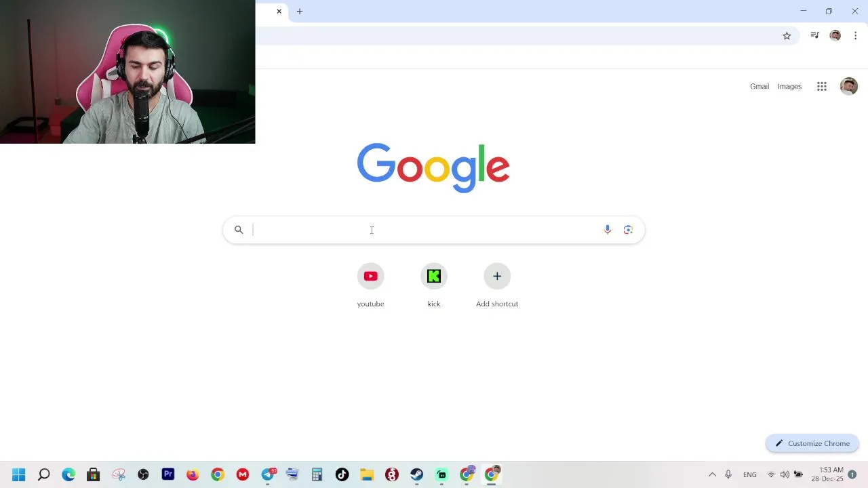Viewport: 868px width, 488px height.
Task: Open Chrome's three-dot menu
Action: [x=855, y=35]
